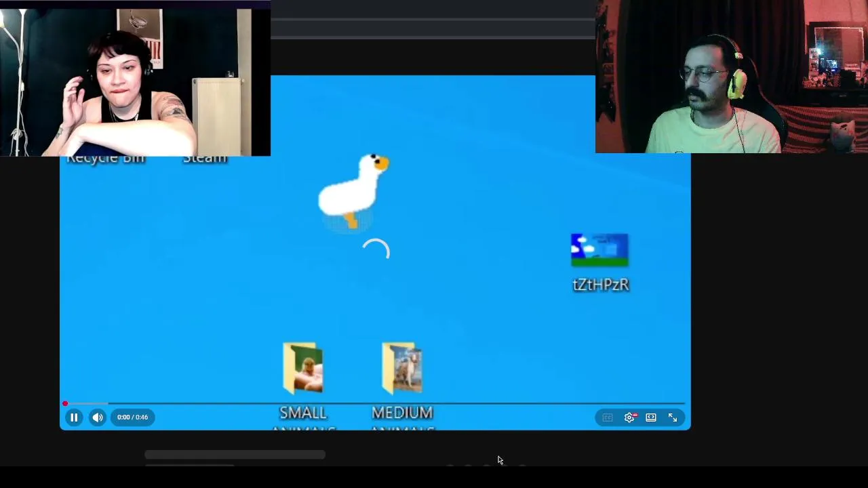Click the MEDIUM ANIMALS folder icon
The height and width of the screenshot is (488, 868).
402,368
